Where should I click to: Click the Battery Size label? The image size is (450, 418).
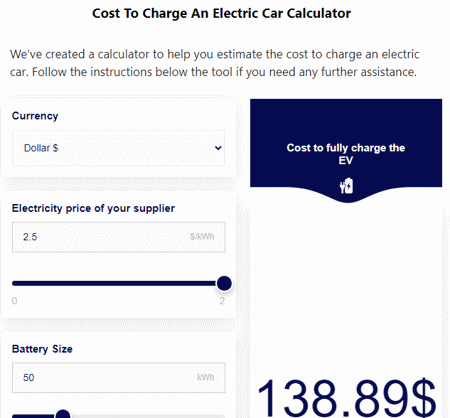(x=42, y=349)
